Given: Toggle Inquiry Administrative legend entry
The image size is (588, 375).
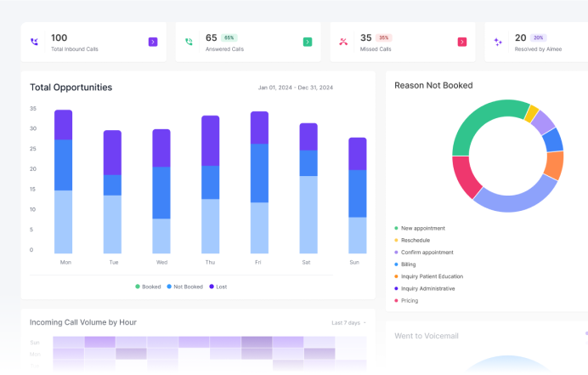Looking at the screenshot, I should click(425, 288).
